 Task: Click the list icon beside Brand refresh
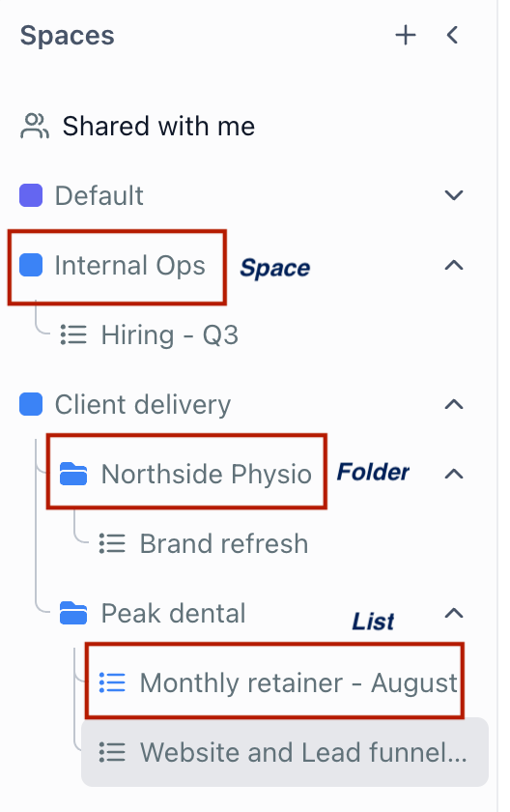pos(112,543)
